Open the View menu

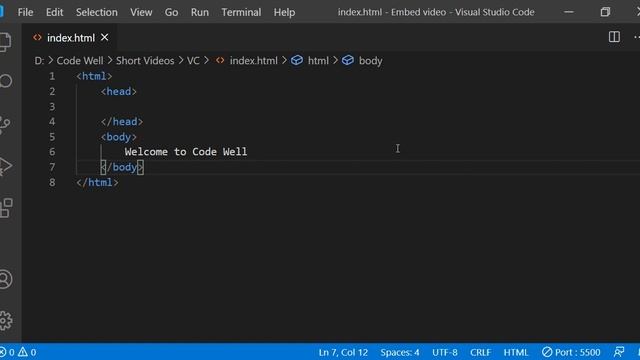coord(141,12)
